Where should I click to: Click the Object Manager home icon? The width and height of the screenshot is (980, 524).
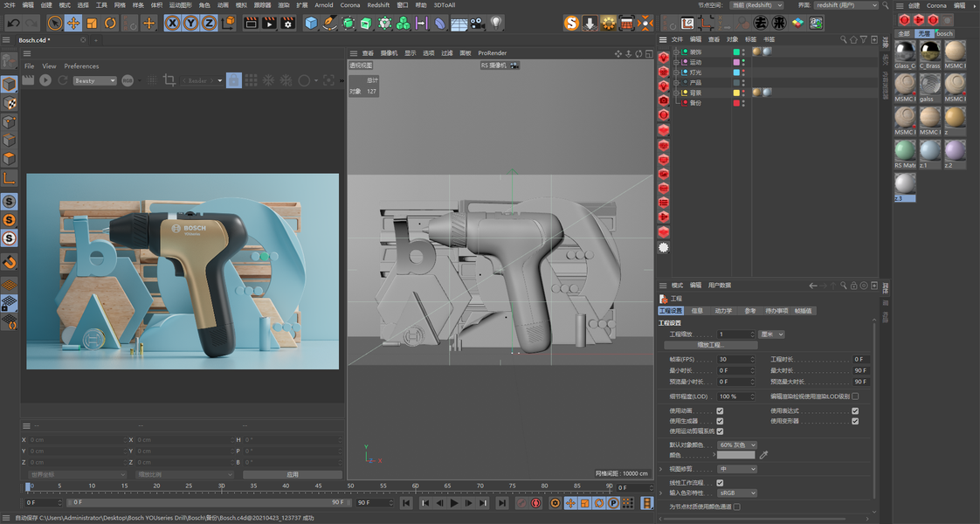coord(853,39)
